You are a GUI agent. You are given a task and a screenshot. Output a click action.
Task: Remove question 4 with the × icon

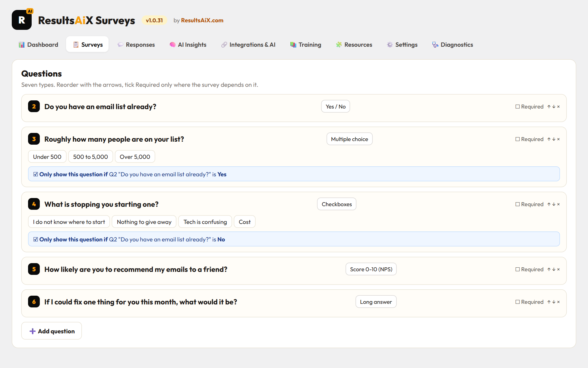pos(558,204)
